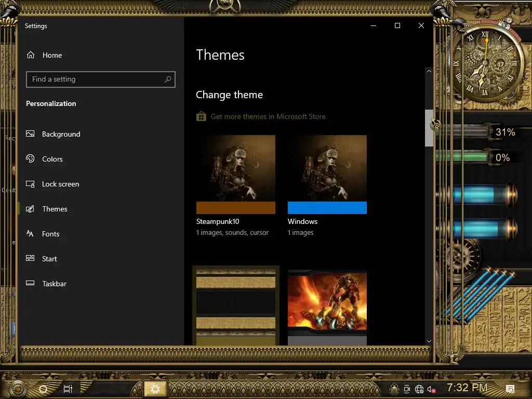
Task: Open Task View in taskbar
Action: pos(68,389)
